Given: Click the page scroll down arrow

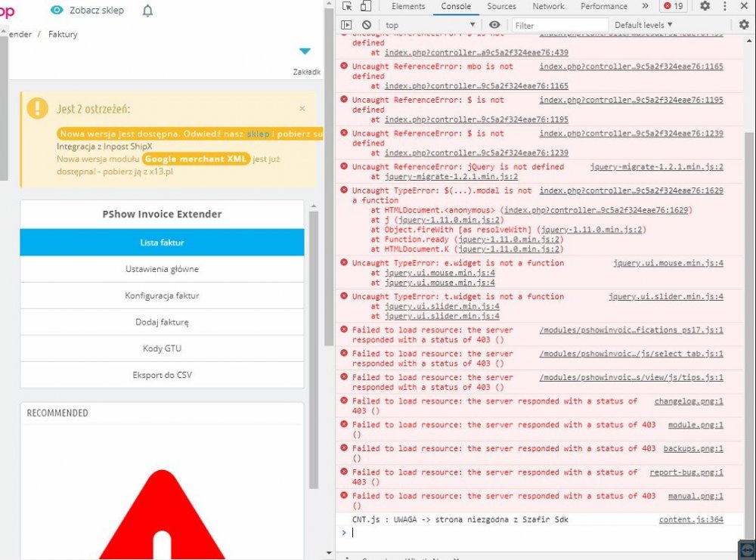Looking at the screenshot, I should [329, 553].
